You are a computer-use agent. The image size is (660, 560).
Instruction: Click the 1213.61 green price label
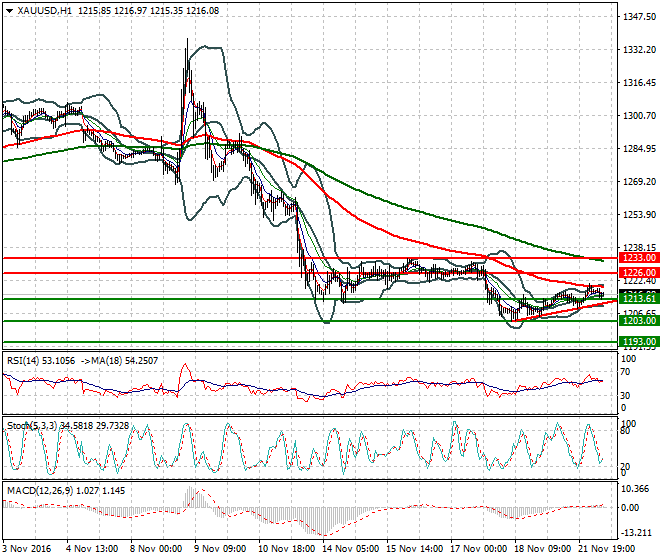pos(639,299)
